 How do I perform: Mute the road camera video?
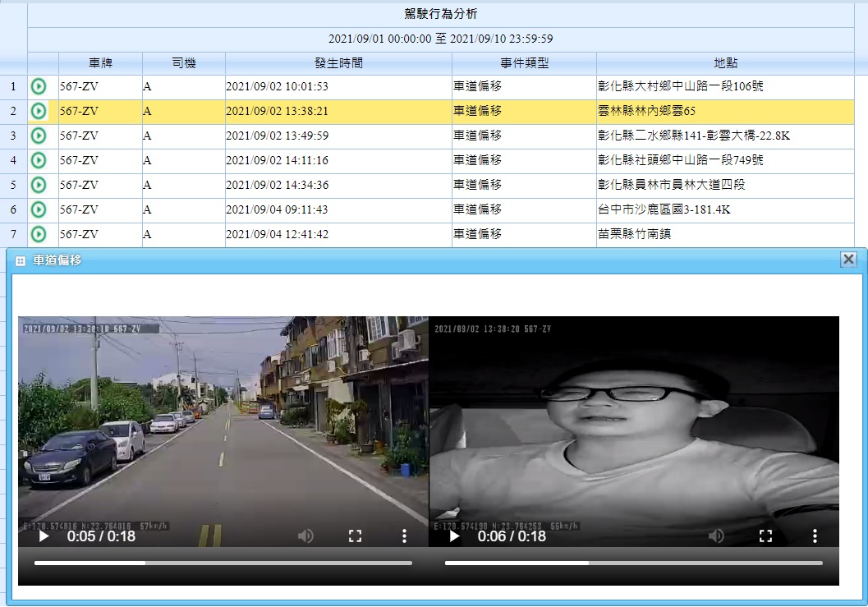pyautogui.click(x=305, y=536)
